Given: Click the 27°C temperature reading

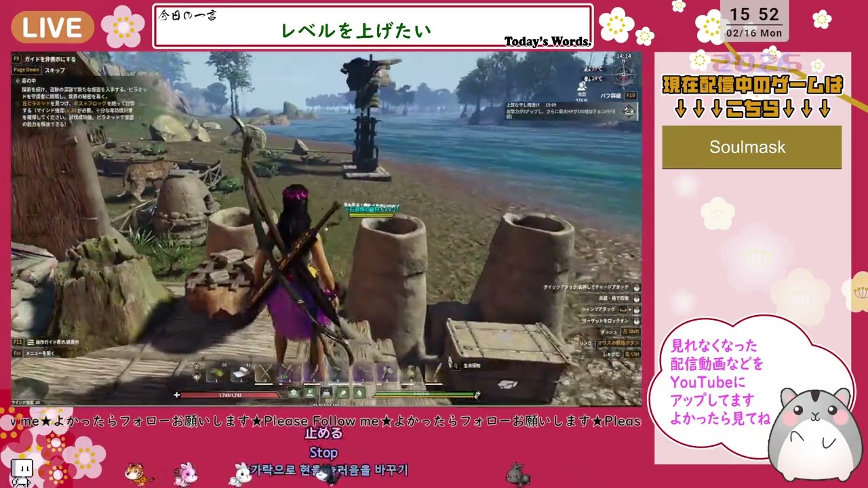Looking at the screenshot, I should (x=594, y=69).
